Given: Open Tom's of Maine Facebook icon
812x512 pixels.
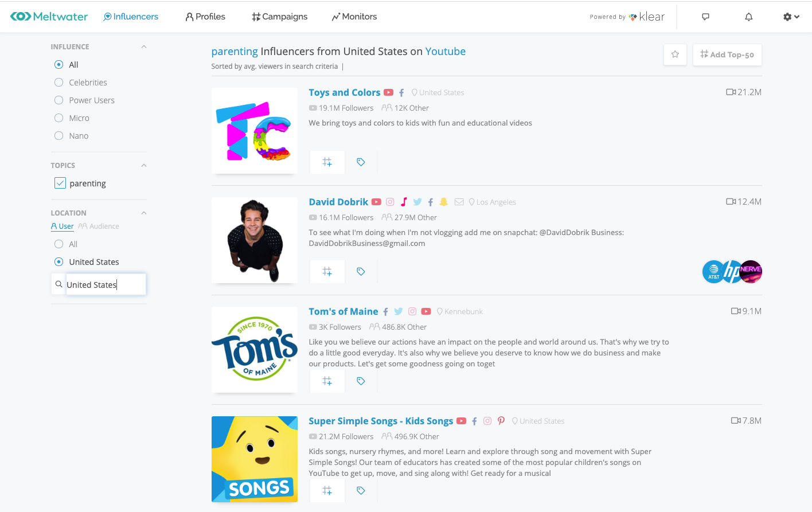Looking at the screenshot, I should (x=386, y=311).
